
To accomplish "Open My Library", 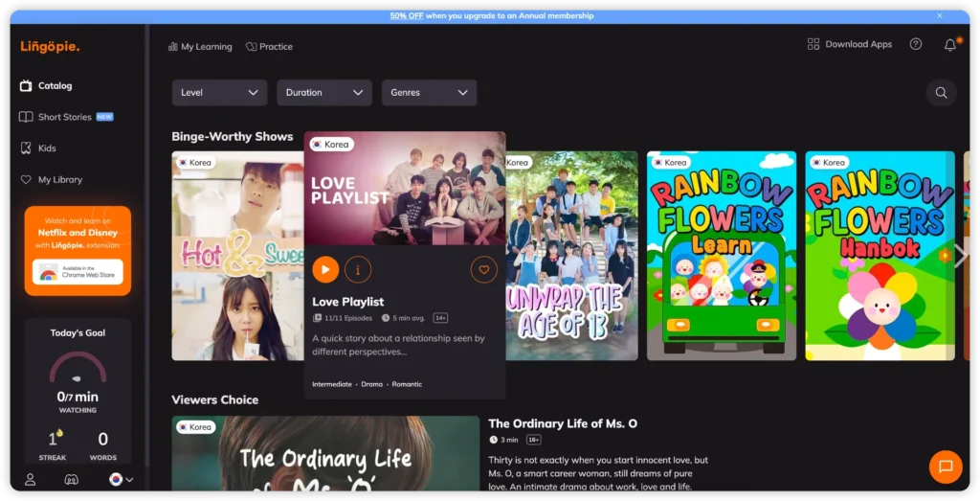I will tap(52, 179).
